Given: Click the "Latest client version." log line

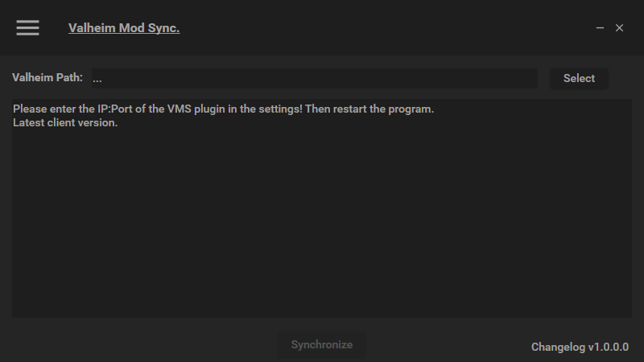Looking at the screenshot, I should (65, 122).
